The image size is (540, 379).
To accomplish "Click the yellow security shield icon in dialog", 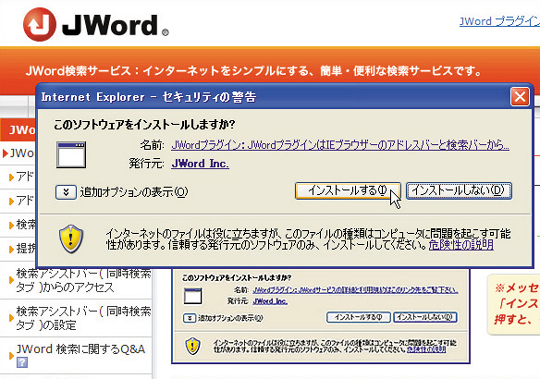I will coord(71,239).
